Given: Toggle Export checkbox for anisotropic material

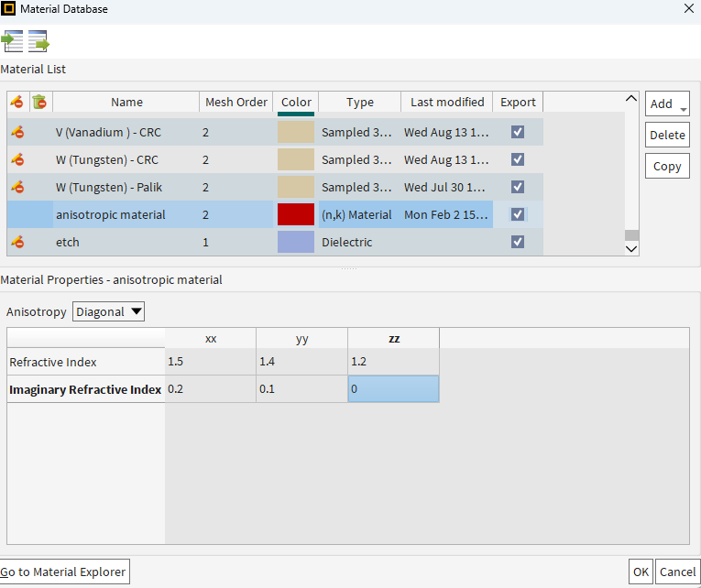Looking at the screenshot, I should tap(518, 214).
